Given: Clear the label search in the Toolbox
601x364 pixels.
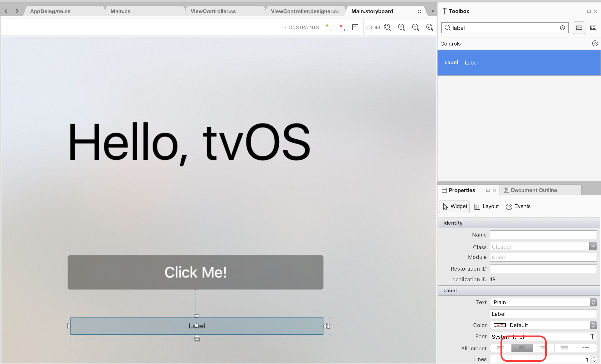Looking at the screenshot, I should pyautogui.click(x=563, y=27).
